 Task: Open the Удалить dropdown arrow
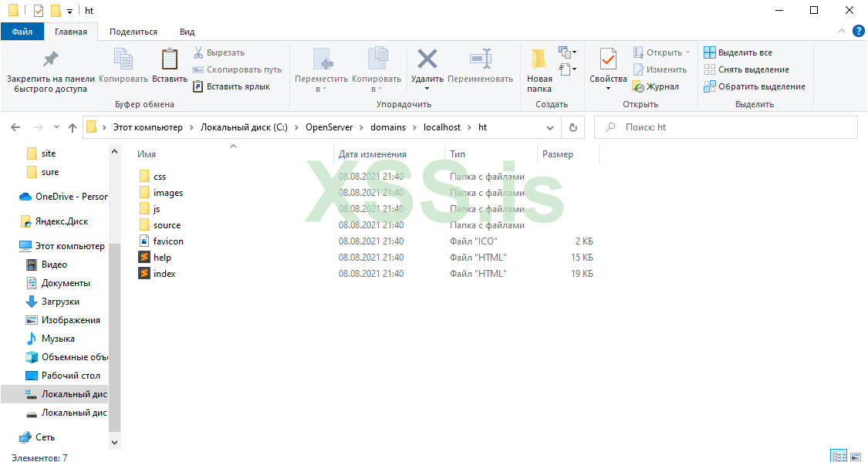(x=427, y=89)
